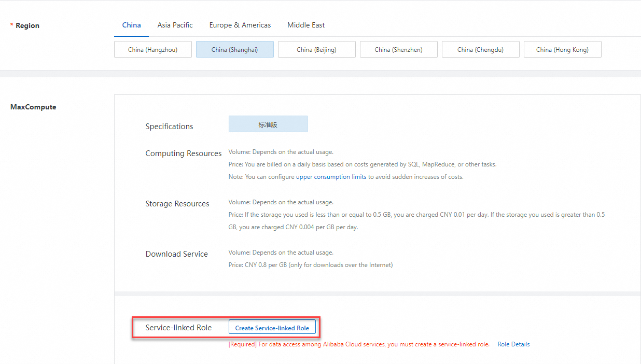Viewport: 641px width, 364px height.
Task: Click the Service-linked Role label
Action: [178, 328]
